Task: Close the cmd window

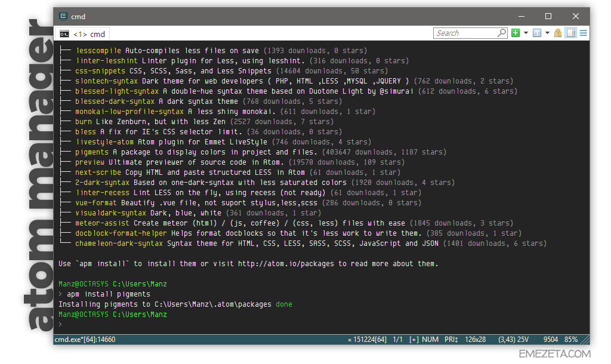Action: click(576, 16)
